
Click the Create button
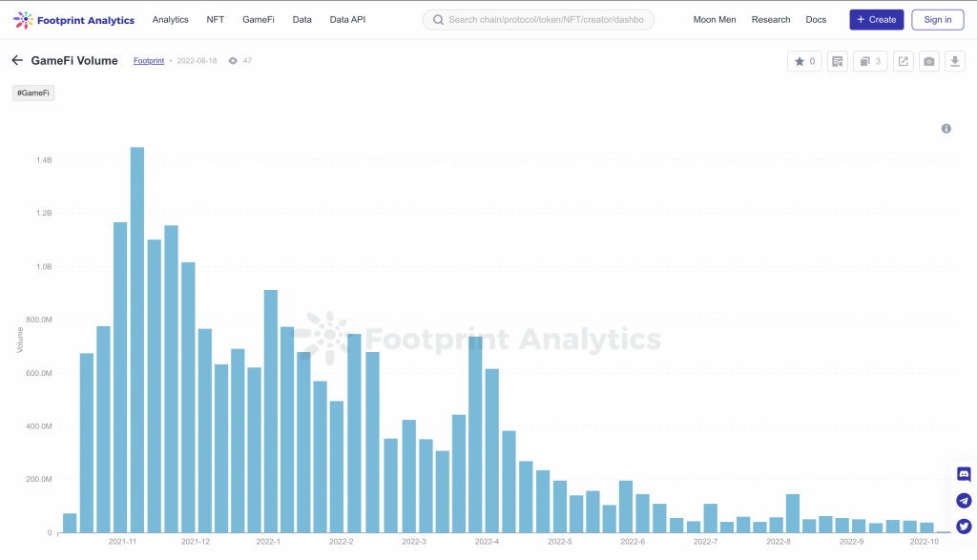(876, 20)
